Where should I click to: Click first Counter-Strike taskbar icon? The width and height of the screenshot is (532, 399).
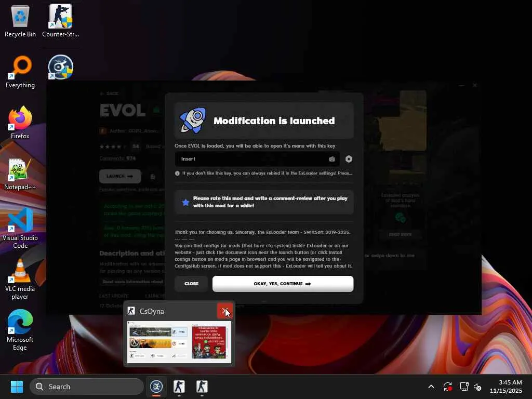click(179, 387)
